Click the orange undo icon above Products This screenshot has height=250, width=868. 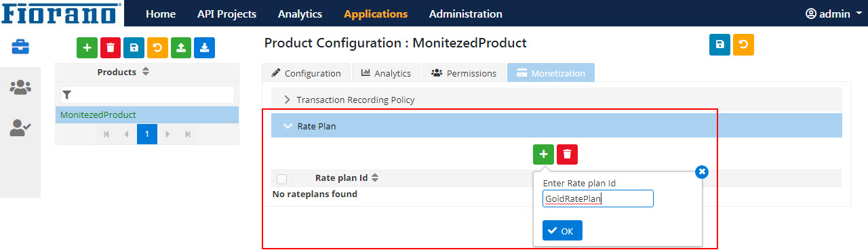[157, 48]
